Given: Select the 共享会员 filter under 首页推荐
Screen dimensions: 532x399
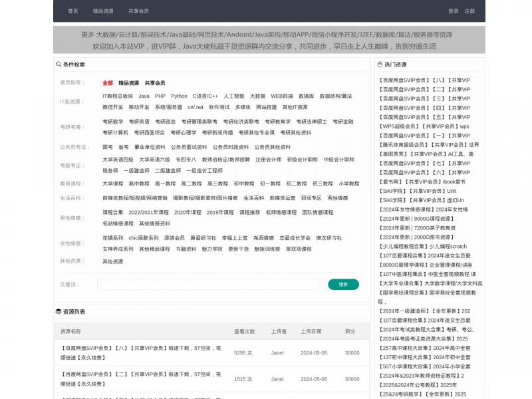Looking at the screenshot, I should tap(155, 82).
